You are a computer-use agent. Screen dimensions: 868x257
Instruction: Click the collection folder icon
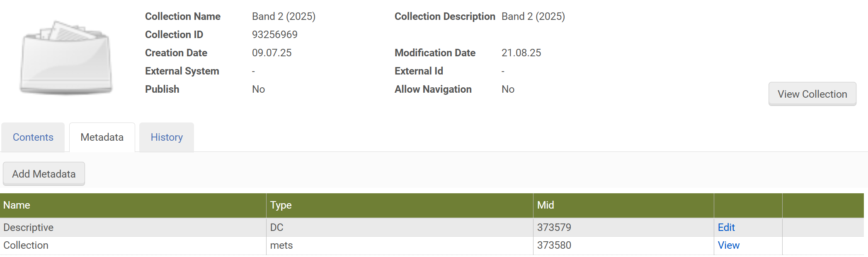coord(66,57)
